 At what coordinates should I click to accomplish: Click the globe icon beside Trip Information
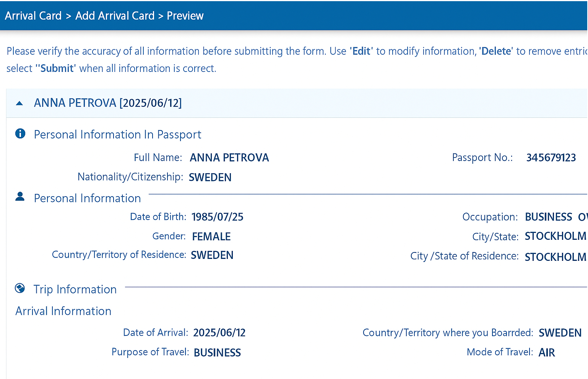tap(20, 288)
